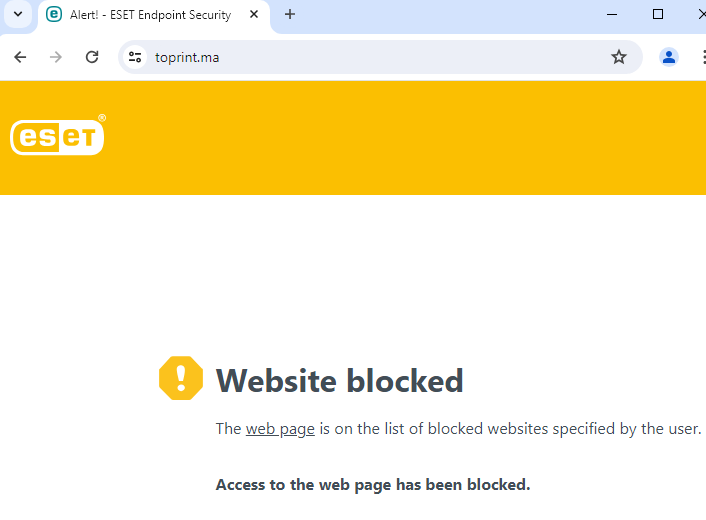Open the Chrome three-dot menu

tap(702, 57)
